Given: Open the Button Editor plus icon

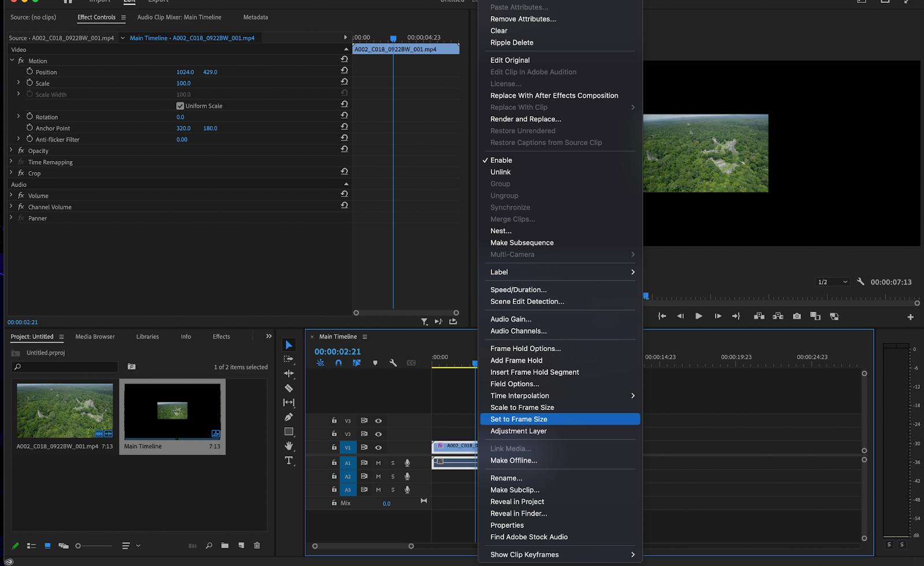Looking at the screenshot, I should click(911, 317).
